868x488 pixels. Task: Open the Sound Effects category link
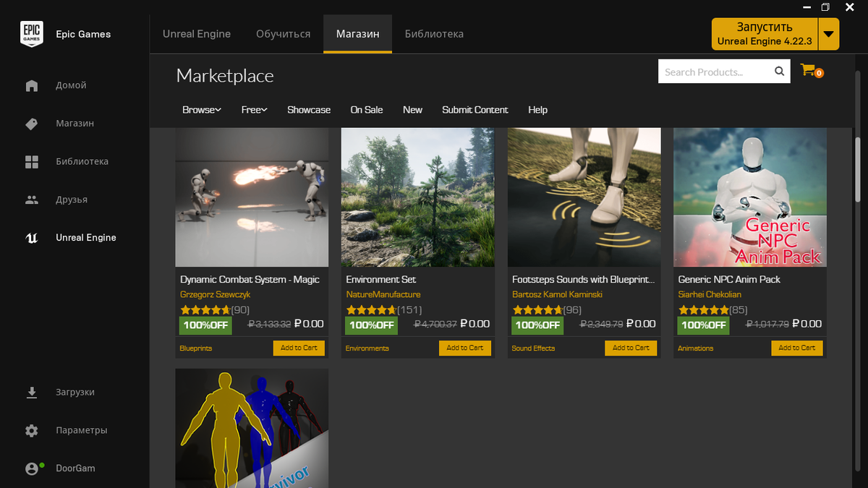click(x=534, y=348)
